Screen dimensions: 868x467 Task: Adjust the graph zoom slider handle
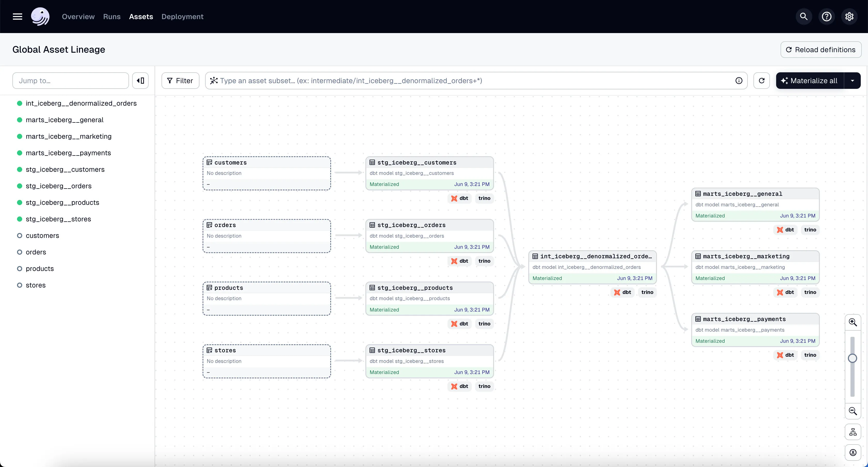coord(853,358)
